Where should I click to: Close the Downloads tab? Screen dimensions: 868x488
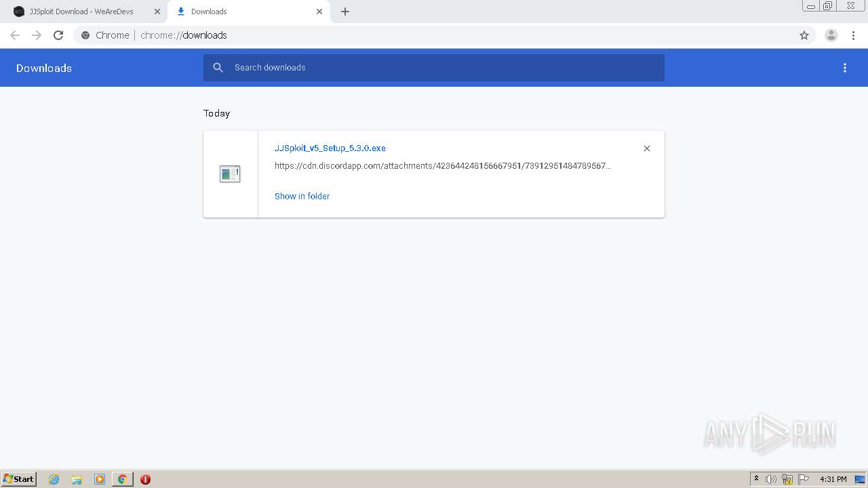319,12
